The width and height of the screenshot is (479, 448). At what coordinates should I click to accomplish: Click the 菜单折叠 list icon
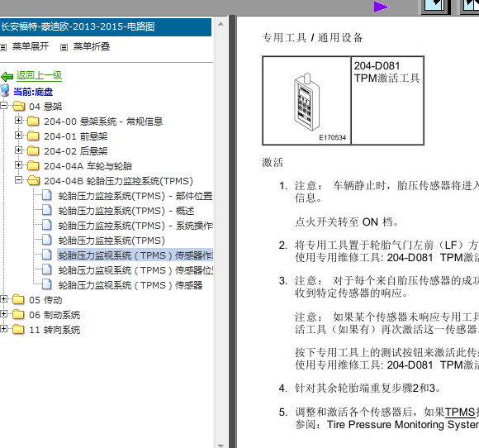click(64, 47)
